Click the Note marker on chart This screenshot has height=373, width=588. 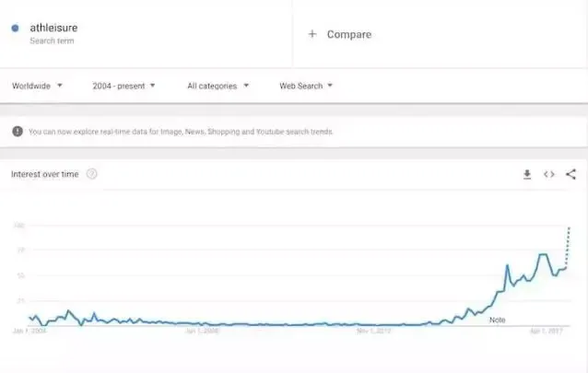pos(498,320)
